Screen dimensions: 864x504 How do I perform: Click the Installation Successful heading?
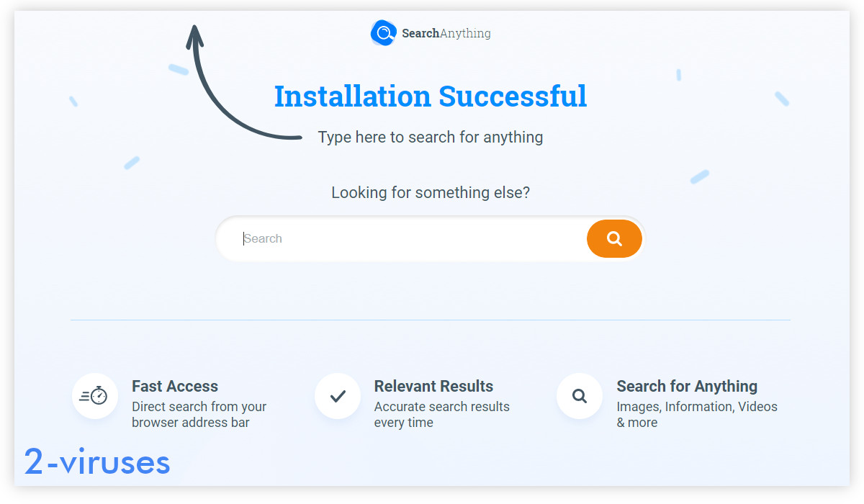click(431, 96)
